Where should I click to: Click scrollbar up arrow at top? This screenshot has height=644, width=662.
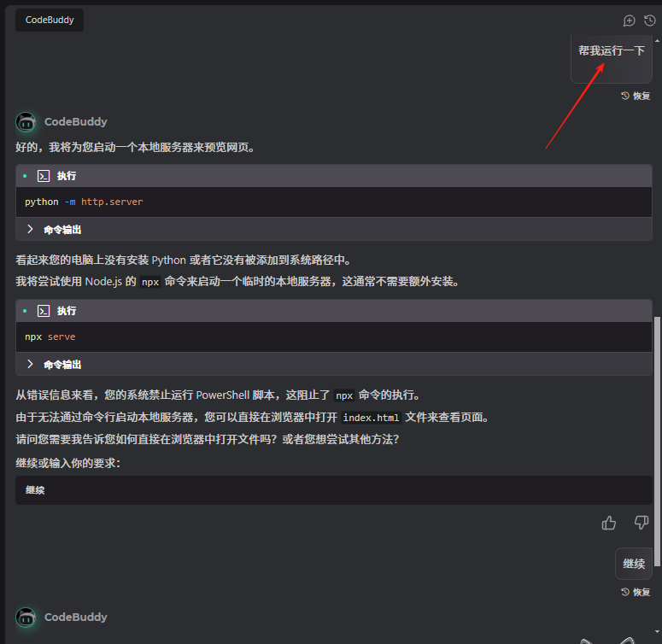pyautogui.click(x=658, y=40)
